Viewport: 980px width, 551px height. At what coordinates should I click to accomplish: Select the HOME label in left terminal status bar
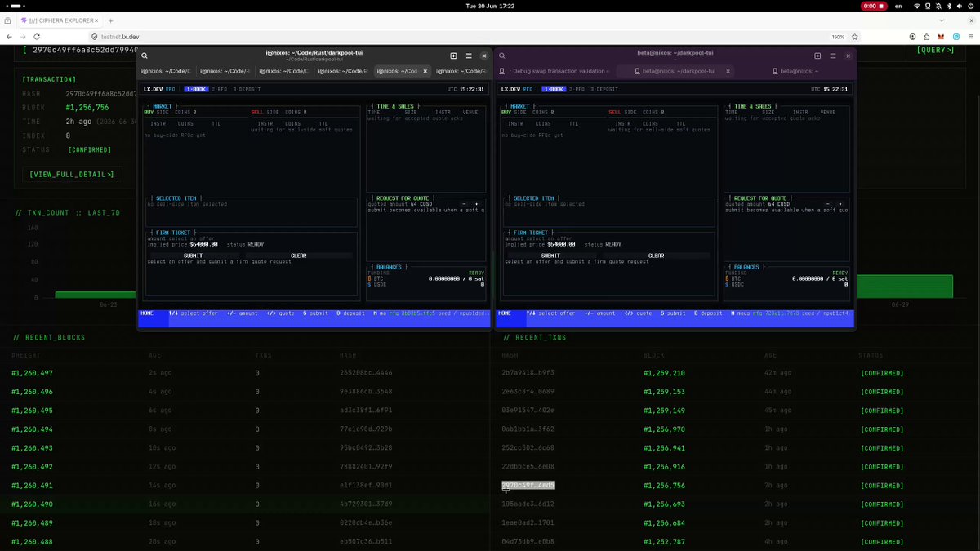tap(147, 313)
